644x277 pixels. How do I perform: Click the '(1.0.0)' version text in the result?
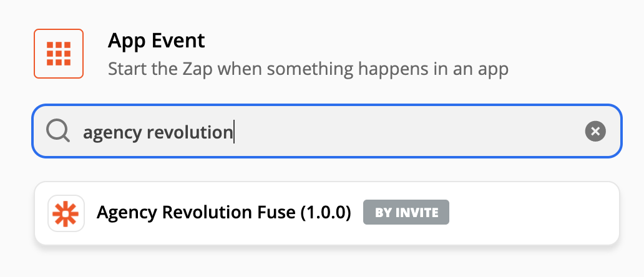click(x=326, y=213)
